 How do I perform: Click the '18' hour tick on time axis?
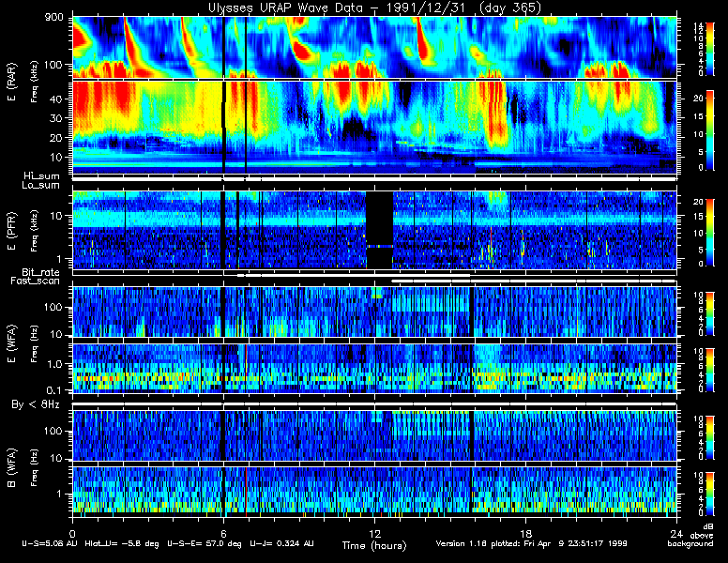click(525, 533)
